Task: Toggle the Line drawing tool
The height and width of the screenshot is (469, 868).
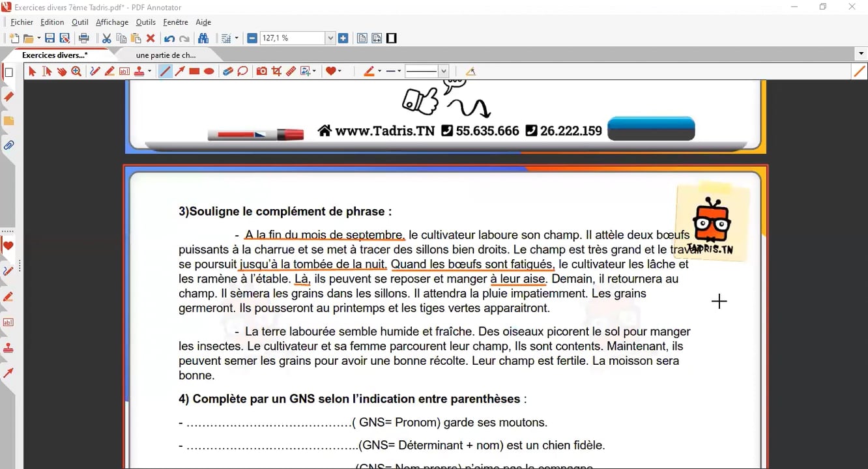Action: click(166, 72)
